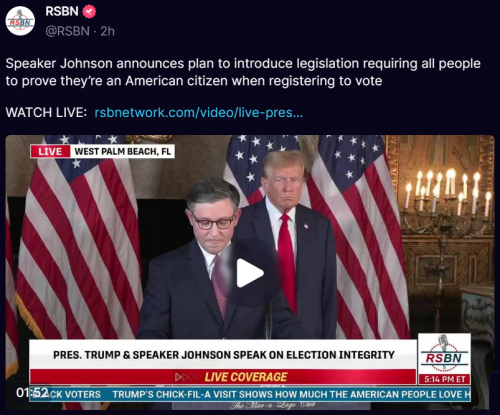Screen dimensions: 500x415
Task: Click the red LIVE COVERAGE bar
Action: (x=223, y=377)
